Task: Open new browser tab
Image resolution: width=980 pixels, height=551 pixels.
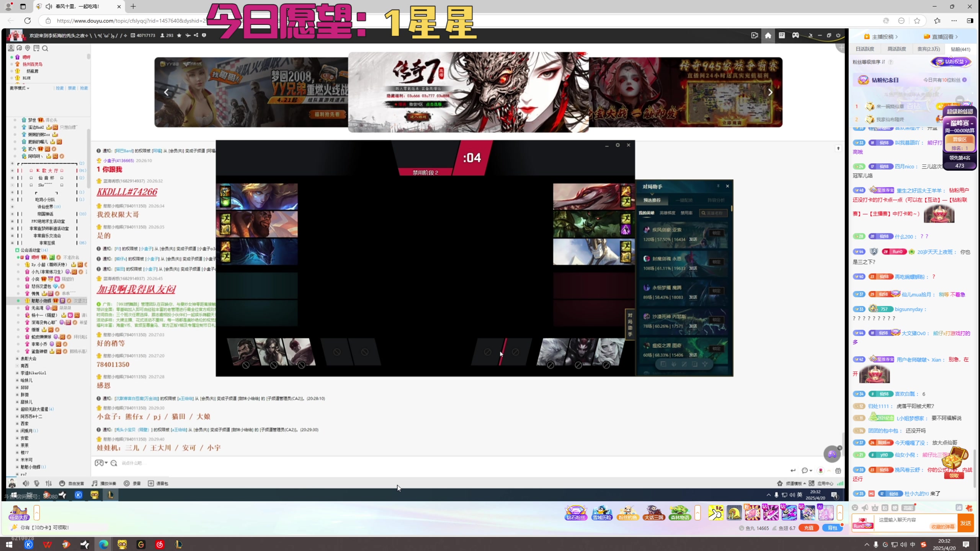Action: click(133, 7)
